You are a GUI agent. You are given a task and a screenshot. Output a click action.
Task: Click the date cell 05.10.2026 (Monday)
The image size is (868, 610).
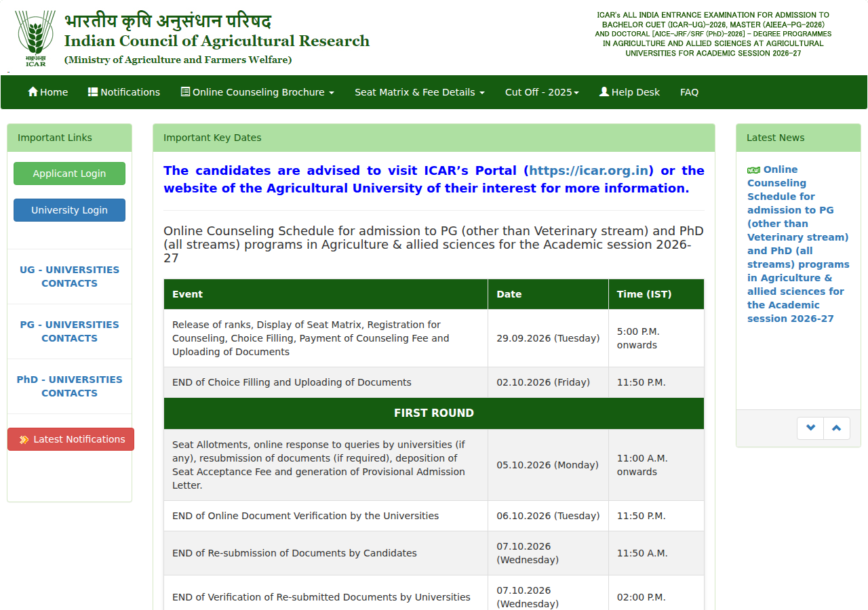(548, 465)
